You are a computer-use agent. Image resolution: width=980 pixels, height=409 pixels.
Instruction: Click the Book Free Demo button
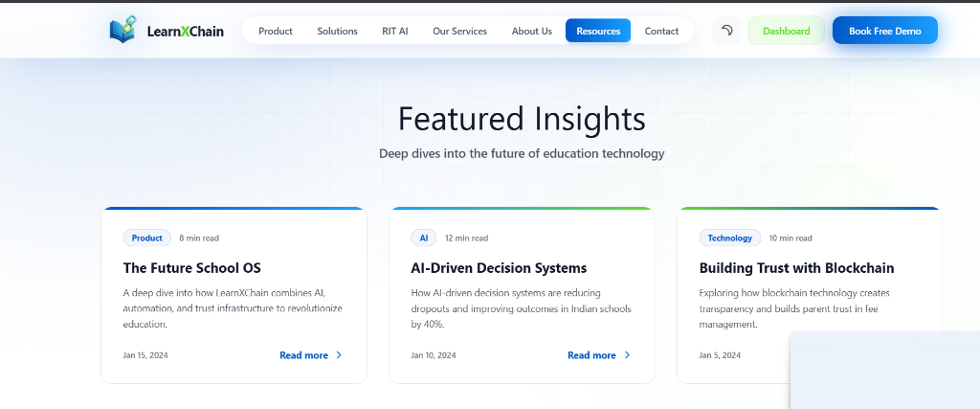[x=885, y=31]
